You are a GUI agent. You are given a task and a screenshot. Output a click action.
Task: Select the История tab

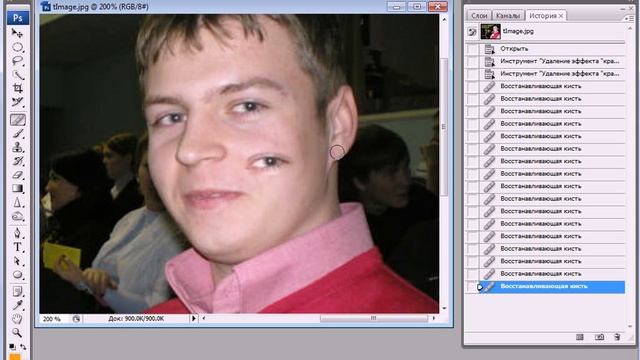(542, 16)
